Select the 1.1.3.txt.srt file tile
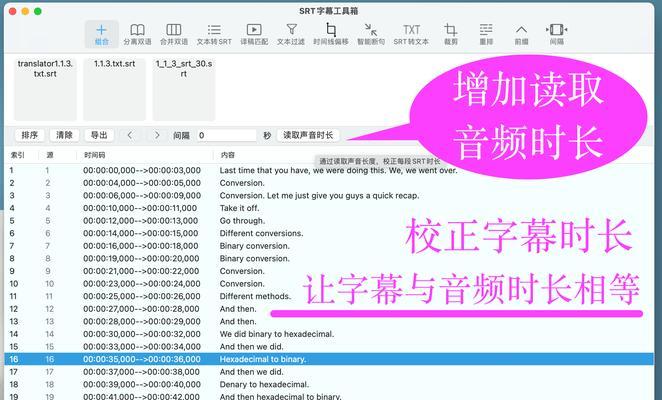The width and height of the screenshot is (662, 400). 114,89
